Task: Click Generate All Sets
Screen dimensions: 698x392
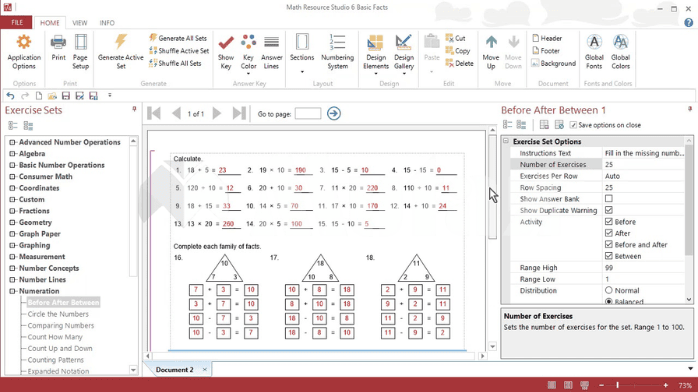Action: point(178,38)
